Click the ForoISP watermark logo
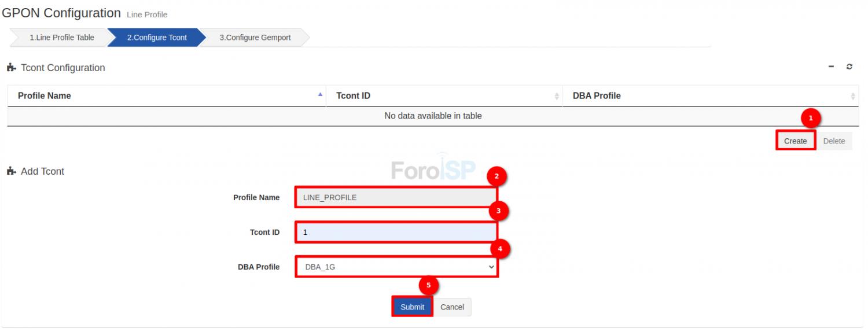This screenshot has height=332, width=868. click(x=433, y=169)
